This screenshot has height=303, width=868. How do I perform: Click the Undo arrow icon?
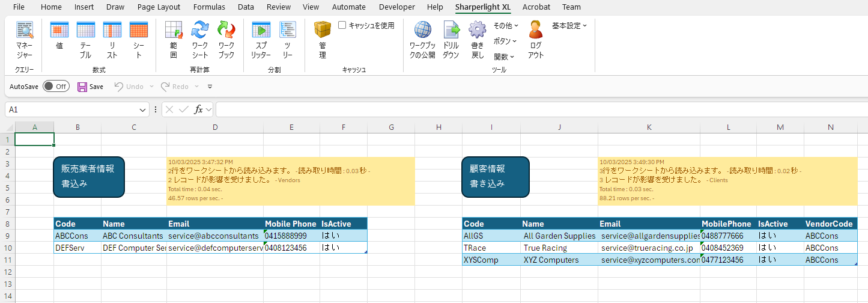pyautogui.click(x=118, y=87)
